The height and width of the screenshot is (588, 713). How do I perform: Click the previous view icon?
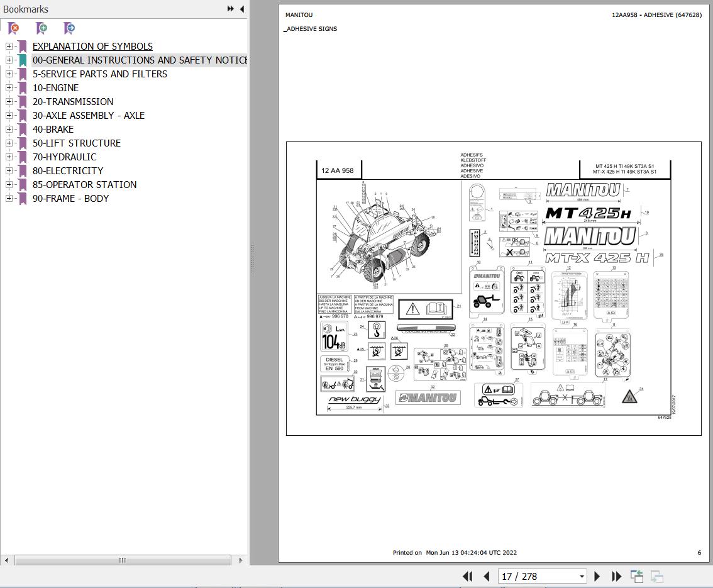(636, 577)
